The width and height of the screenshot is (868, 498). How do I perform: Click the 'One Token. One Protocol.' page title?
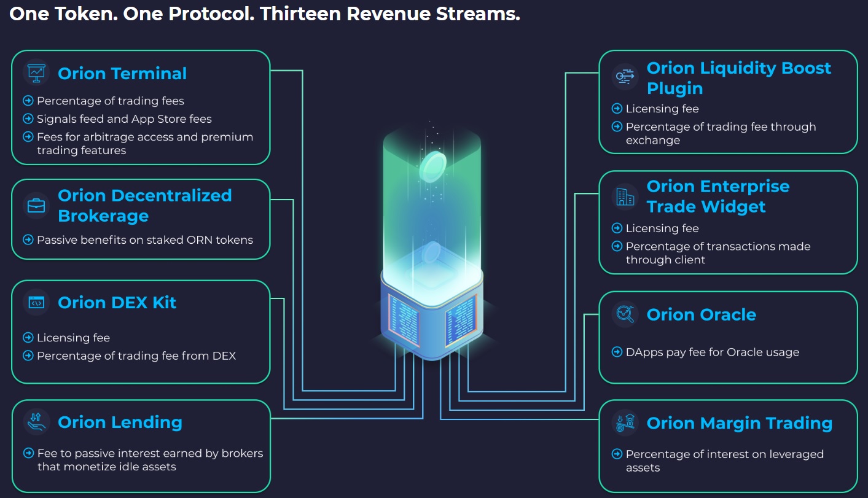click(x=265, y=14)
